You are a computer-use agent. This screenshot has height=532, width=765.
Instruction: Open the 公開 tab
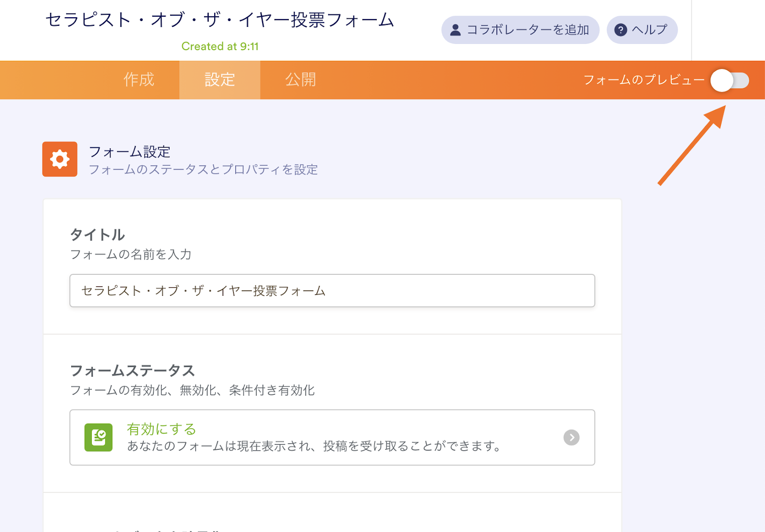point(300,80)
